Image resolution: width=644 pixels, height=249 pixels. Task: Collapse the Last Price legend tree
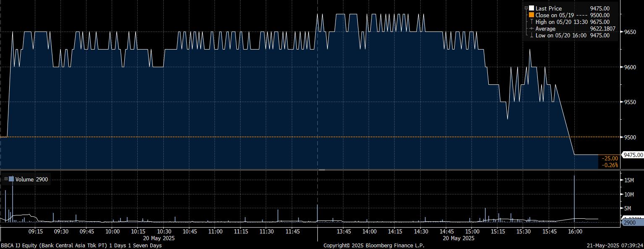526,8
